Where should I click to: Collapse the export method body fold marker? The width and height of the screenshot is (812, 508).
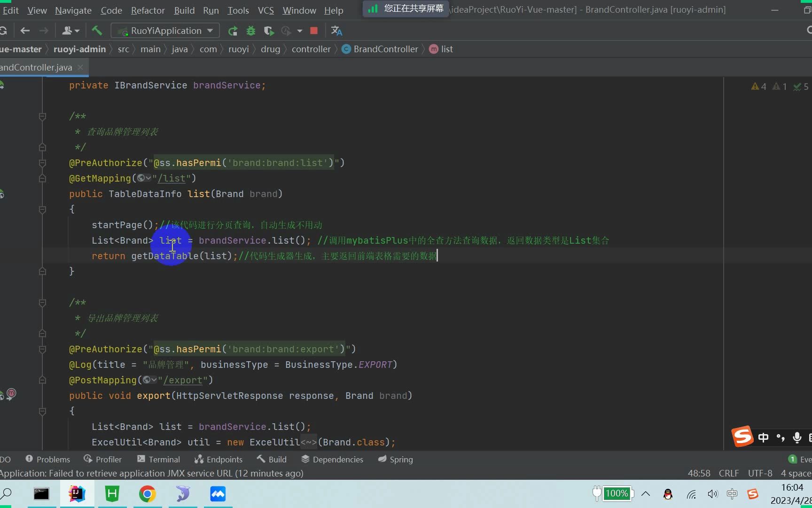point(42,411)
